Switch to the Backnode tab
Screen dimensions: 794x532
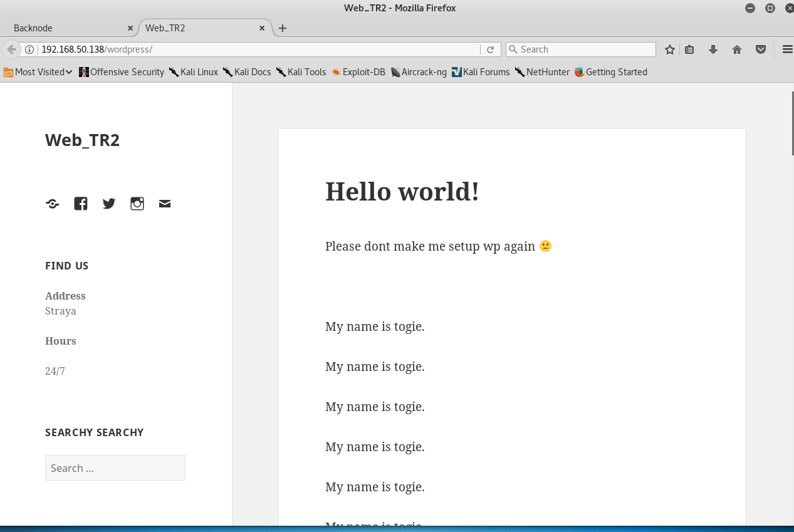[69, 28]
